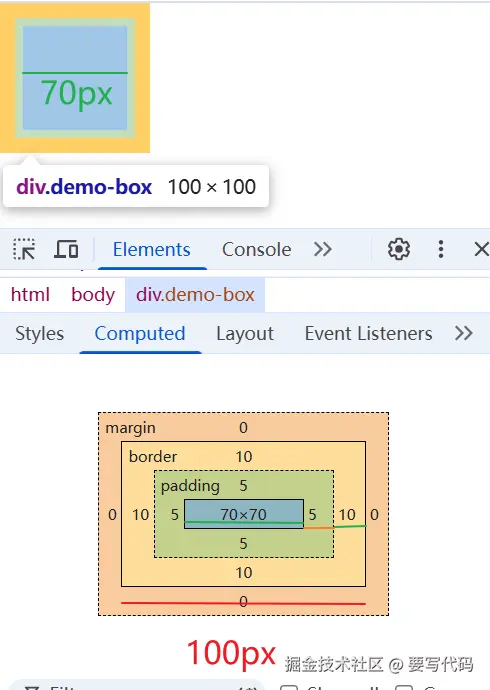Switch to the Console tab
490x690 pixels.
(x=256, y=250)
